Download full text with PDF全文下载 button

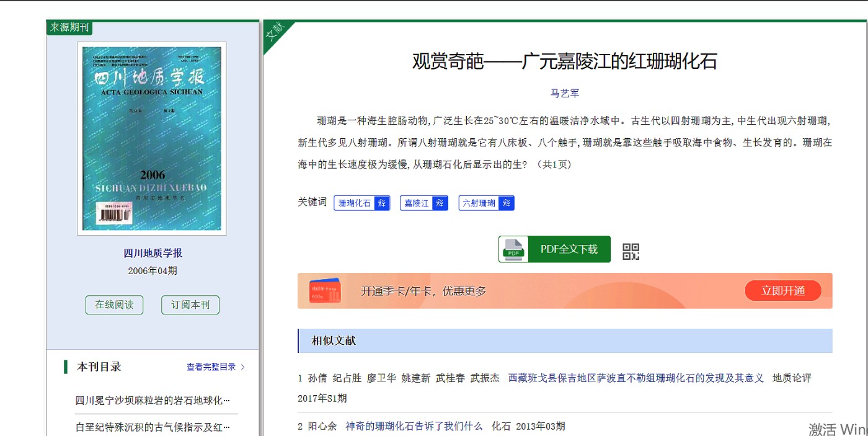[569, 249]
